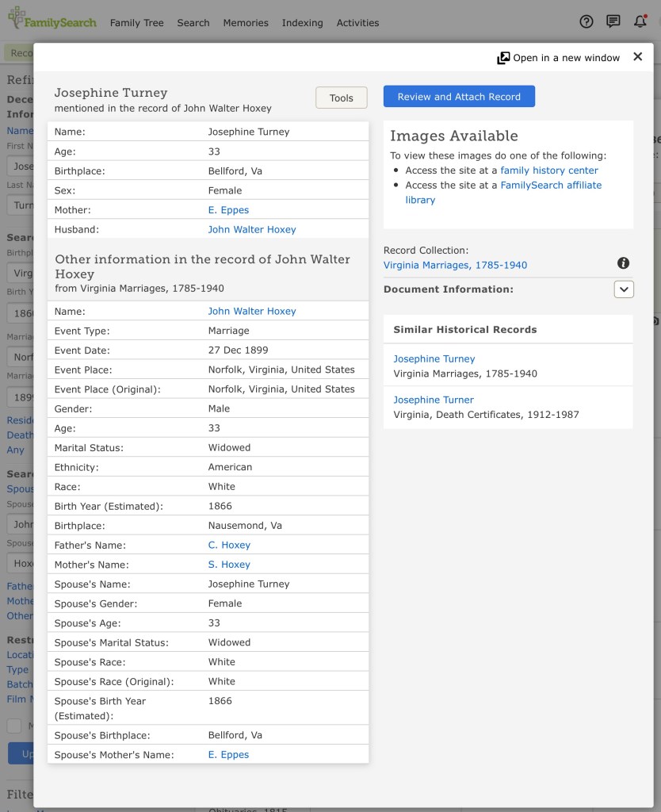Image resolution: width=661 pixels, height=812 pixels.
Task: Open the messages chat icon
Action: pos(613,22)
